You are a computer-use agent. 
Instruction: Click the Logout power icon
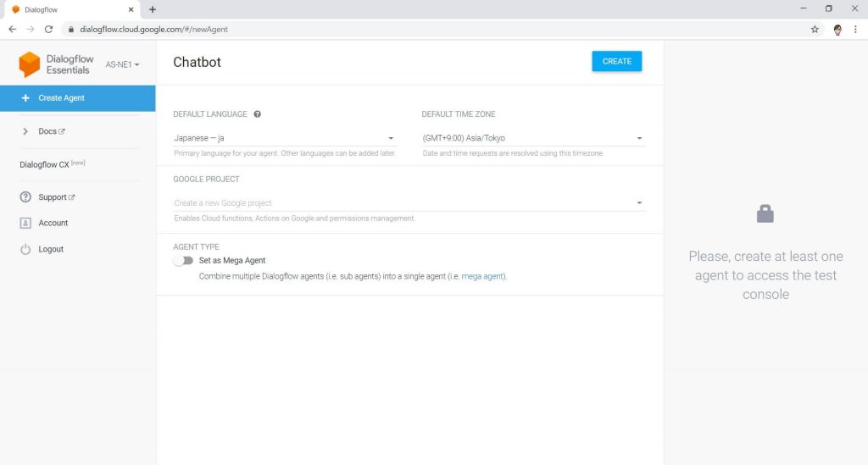pos(25,249)
